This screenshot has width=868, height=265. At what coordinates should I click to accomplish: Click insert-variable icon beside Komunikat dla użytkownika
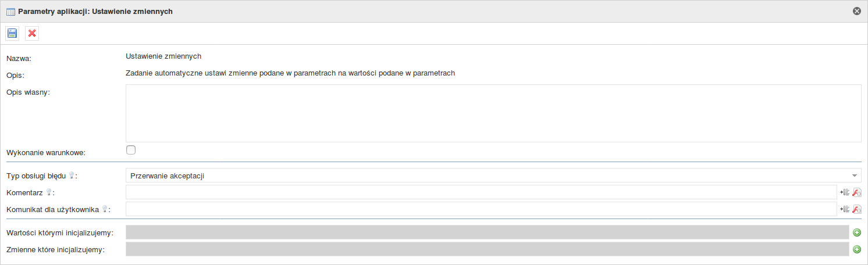pos(845,209)
